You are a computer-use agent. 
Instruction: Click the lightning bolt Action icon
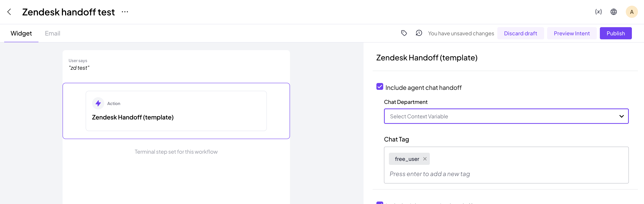[98, 103]
